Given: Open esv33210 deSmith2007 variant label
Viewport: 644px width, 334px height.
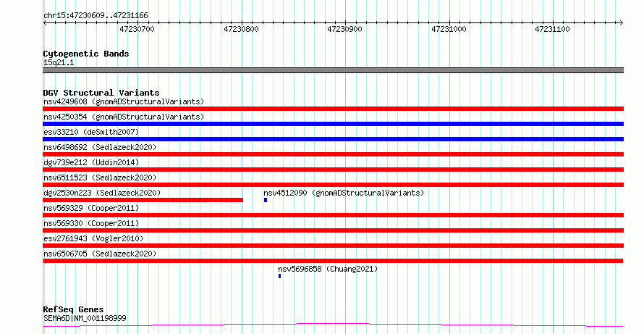Looking at the screenshot, I should [91, 132].
